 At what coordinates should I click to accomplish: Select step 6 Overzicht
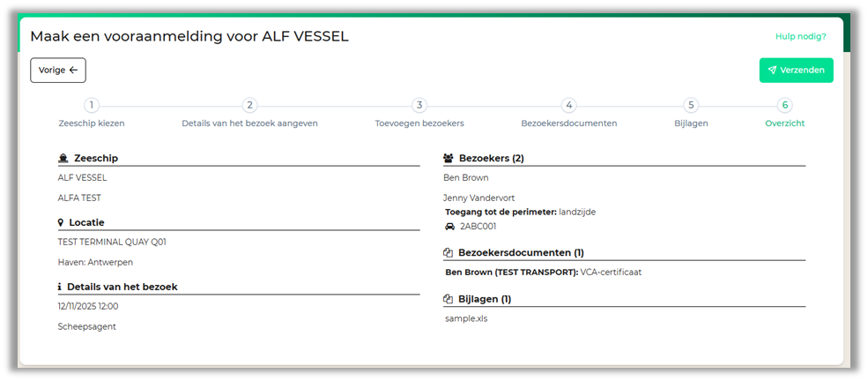[x=785, y=106]
